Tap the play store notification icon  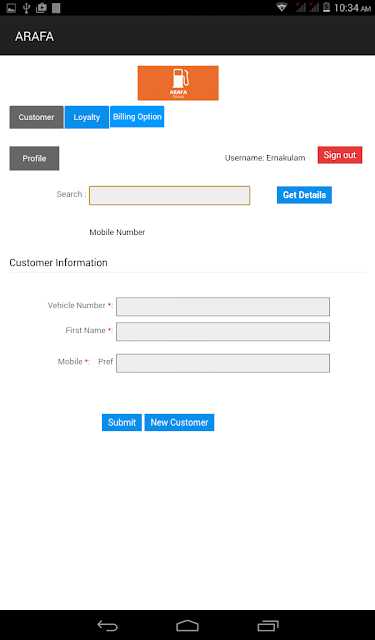coord(41,8)
